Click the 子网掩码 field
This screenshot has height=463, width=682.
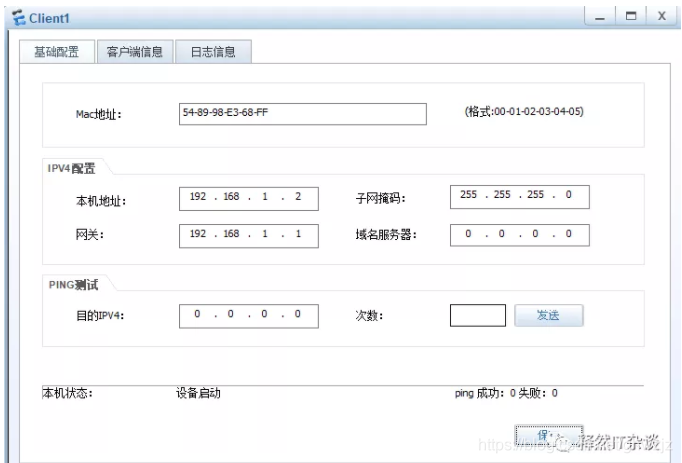point(520,197)
